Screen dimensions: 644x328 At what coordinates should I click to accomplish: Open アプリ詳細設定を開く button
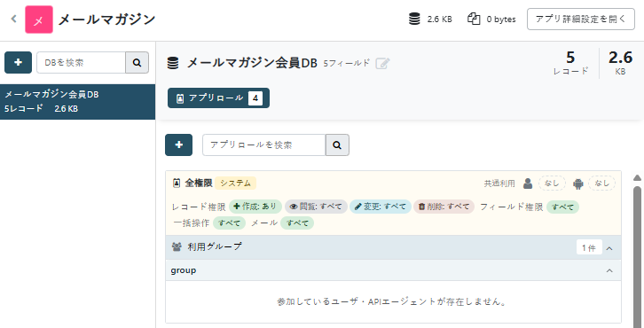pyautogui.click(x=581, y=20)
